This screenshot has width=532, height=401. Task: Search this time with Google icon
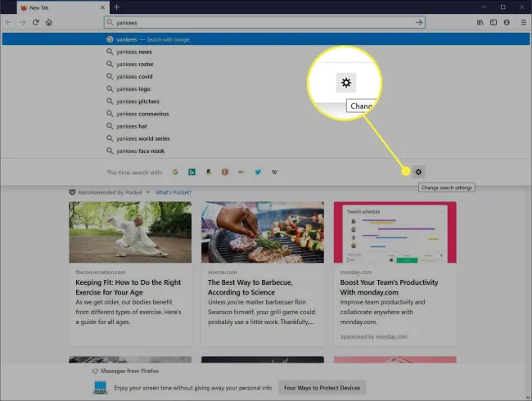click(x=175, y=172)
